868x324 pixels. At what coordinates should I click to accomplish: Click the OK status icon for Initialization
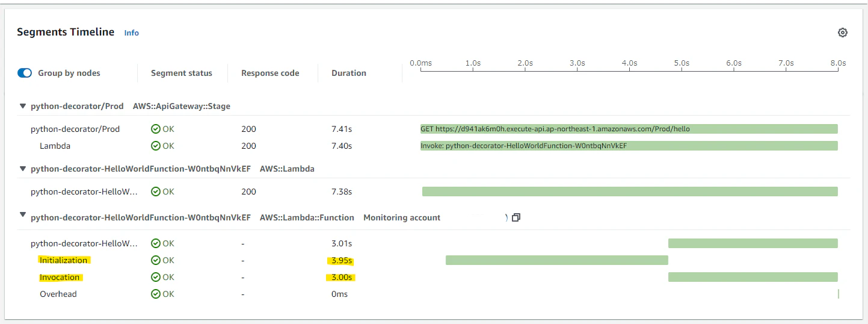tap(156, 260)
